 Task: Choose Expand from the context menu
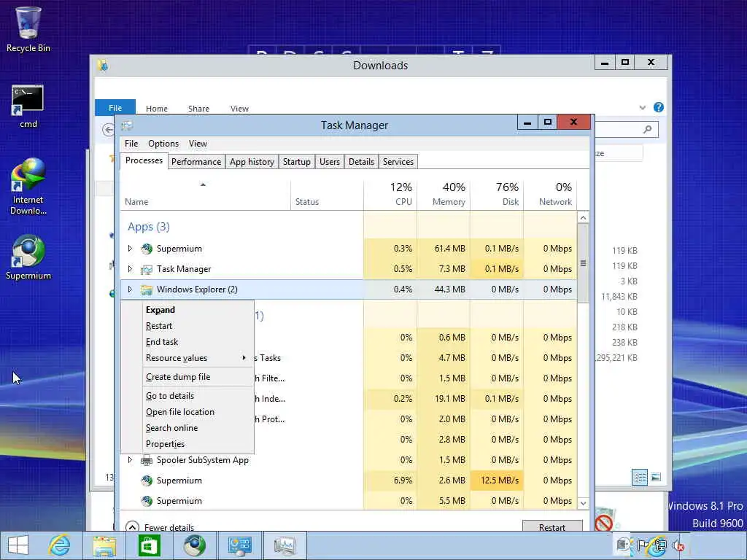(x=198, y=309)
